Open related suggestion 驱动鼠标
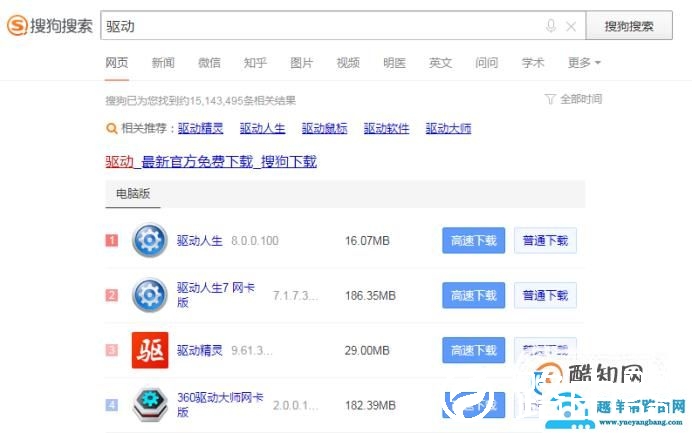Viewport: 692px width, 433px height. 324,128
